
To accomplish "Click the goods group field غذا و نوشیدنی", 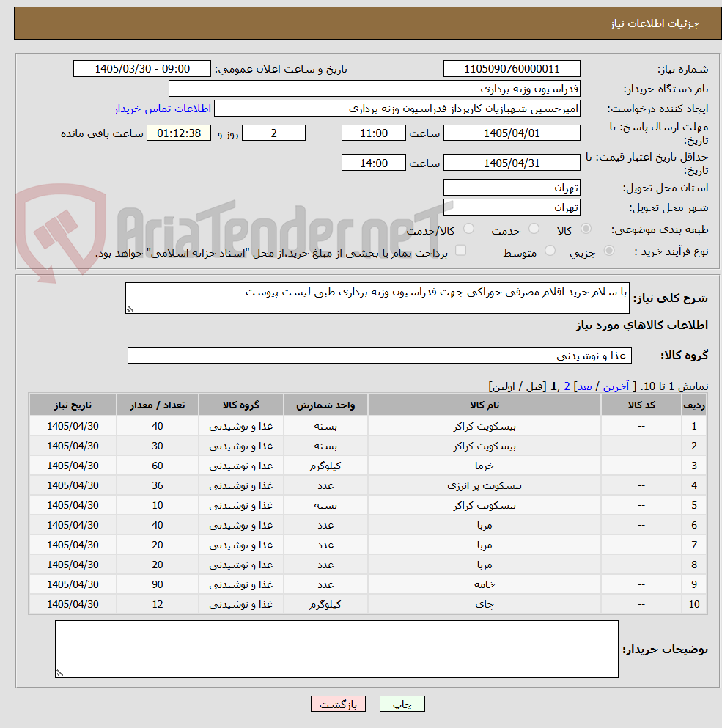I will 380,356.
